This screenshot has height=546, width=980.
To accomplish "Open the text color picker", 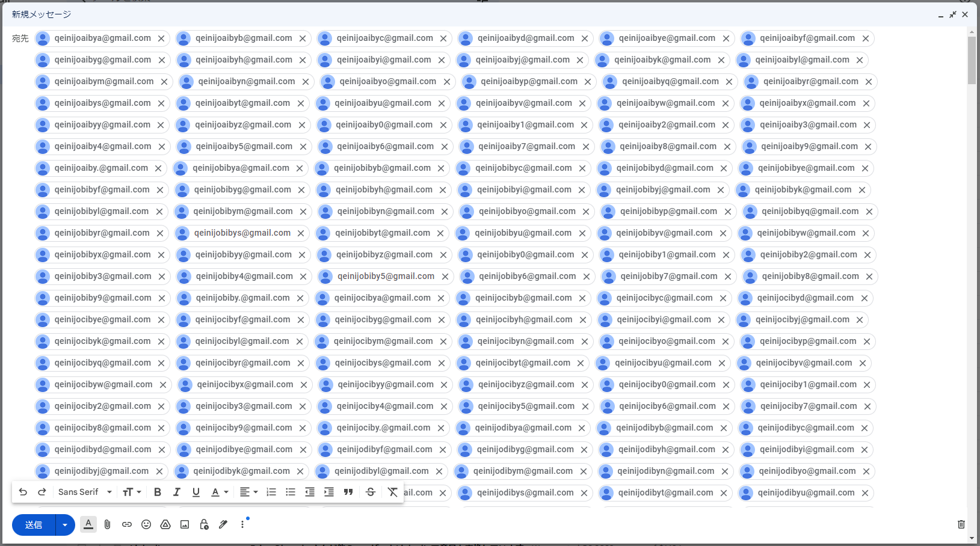I will coord(220,492).
